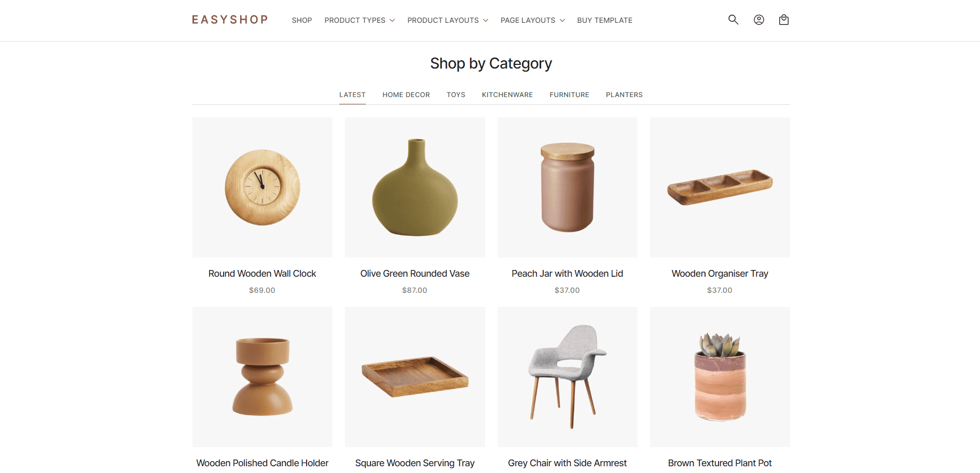
Task: Click the Peach Jar with Wooden Lid title
Action: pos(568,274)
